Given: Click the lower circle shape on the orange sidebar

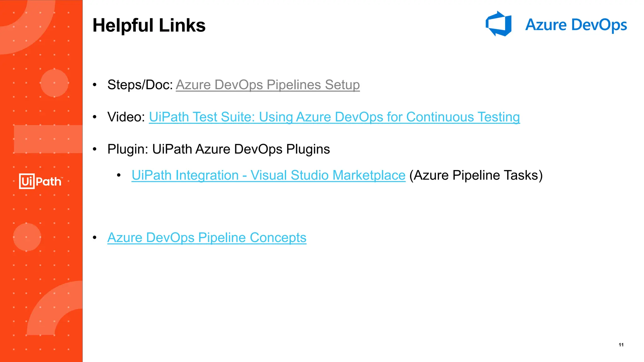Looking at the screenshot, I should 27,237.
